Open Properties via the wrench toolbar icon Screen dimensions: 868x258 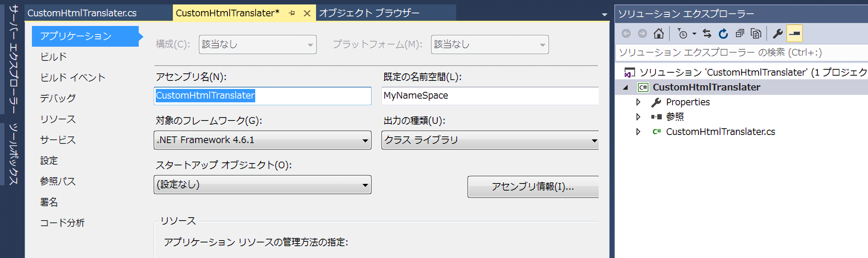[777, 34]
